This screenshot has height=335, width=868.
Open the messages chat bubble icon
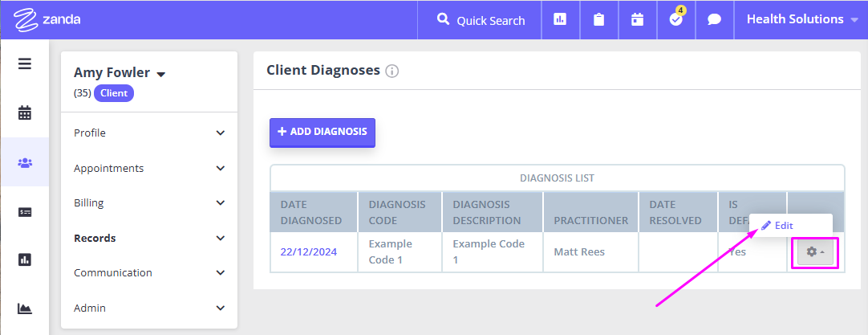coord(714,20)
